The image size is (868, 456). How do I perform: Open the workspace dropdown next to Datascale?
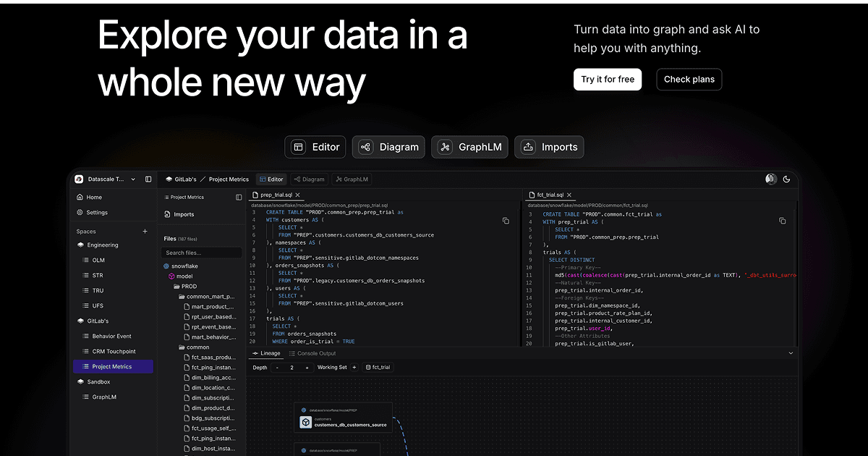[132, 179]
